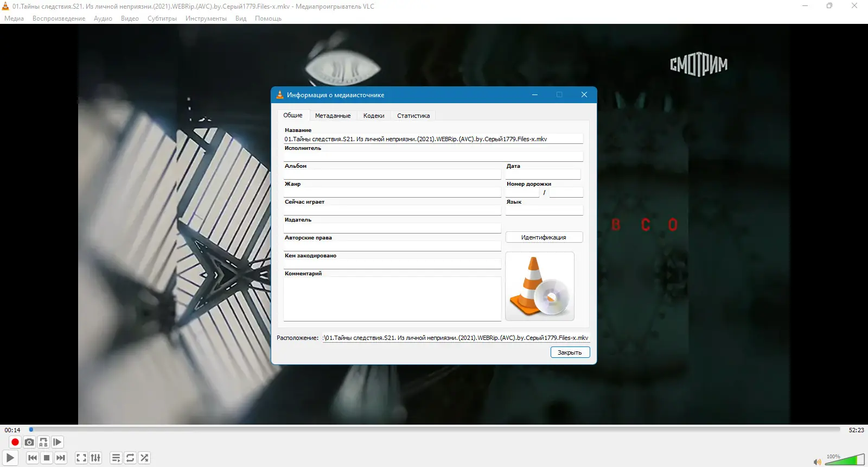Click the Расположение file path field

point(456,338)
